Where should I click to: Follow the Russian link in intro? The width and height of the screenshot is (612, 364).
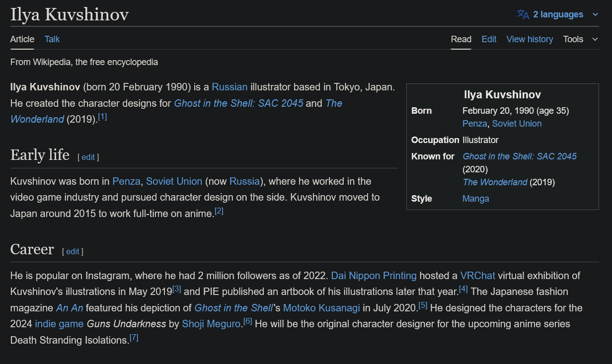[229, 87]
